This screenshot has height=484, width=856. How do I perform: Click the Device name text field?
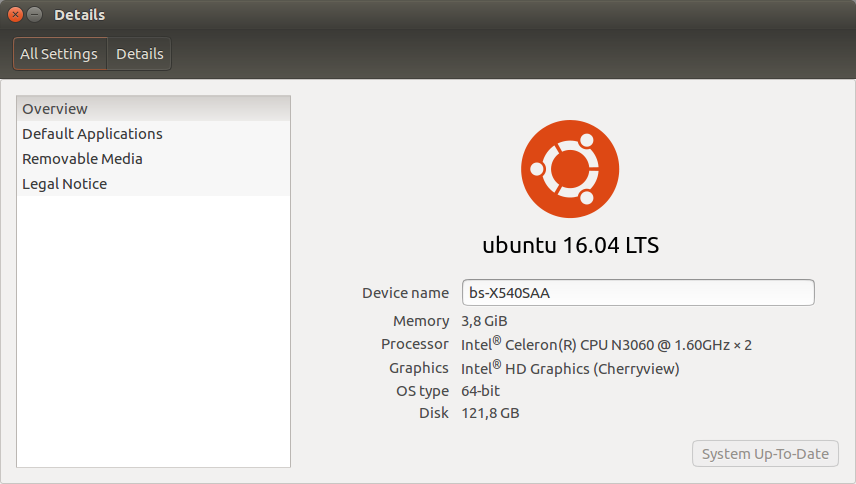pos(638,292)
